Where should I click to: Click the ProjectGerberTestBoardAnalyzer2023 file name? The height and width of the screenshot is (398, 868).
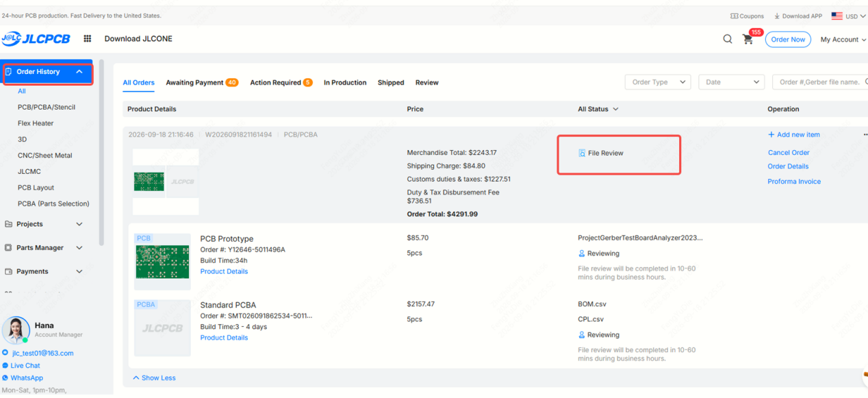tap(640, 238)
